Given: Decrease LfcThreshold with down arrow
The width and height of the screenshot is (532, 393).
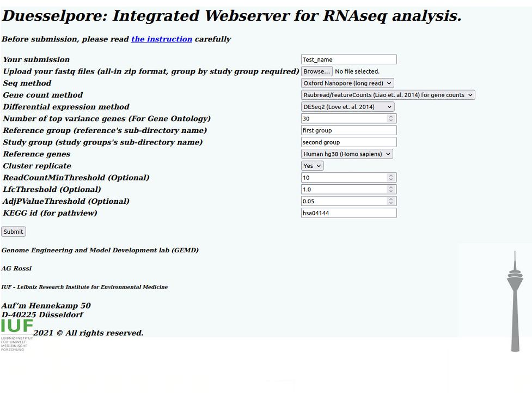Looking at the screenshot, I should pyautogui.click(x=391, y=191).
